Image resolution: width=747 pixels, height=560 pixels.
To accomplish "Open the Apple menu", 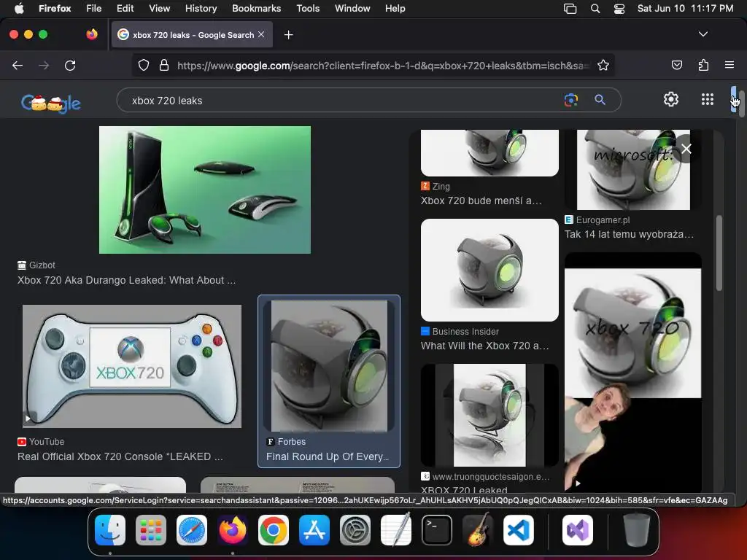I will pyautogui.click(x=18, y=8).
